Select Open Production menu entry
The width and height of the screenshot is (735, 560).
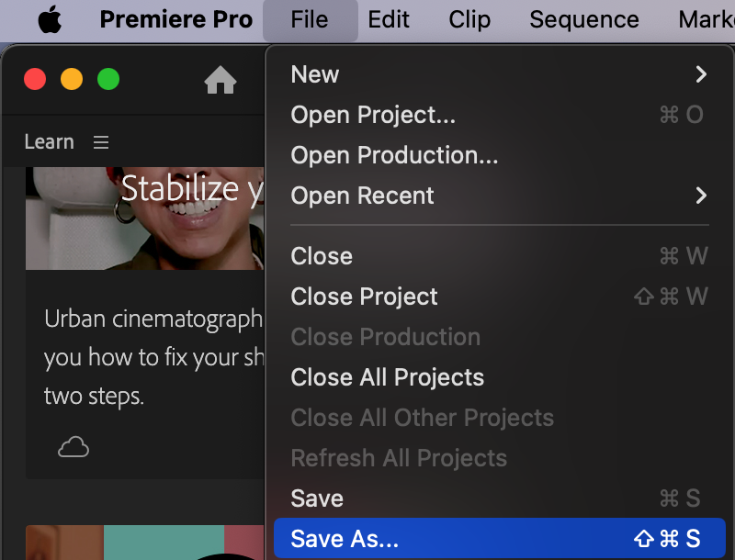click(x=394, y=155)
